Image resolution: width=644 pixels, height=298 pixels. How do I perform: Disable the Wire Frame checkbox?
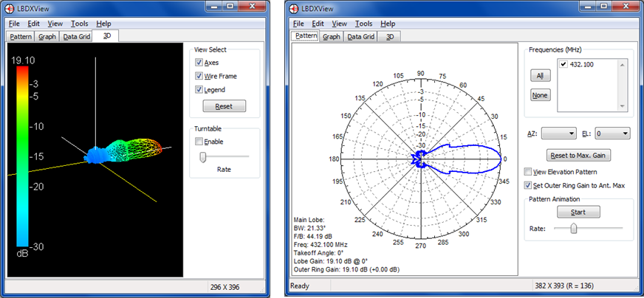pyautogui.click(x=199, y=76)
